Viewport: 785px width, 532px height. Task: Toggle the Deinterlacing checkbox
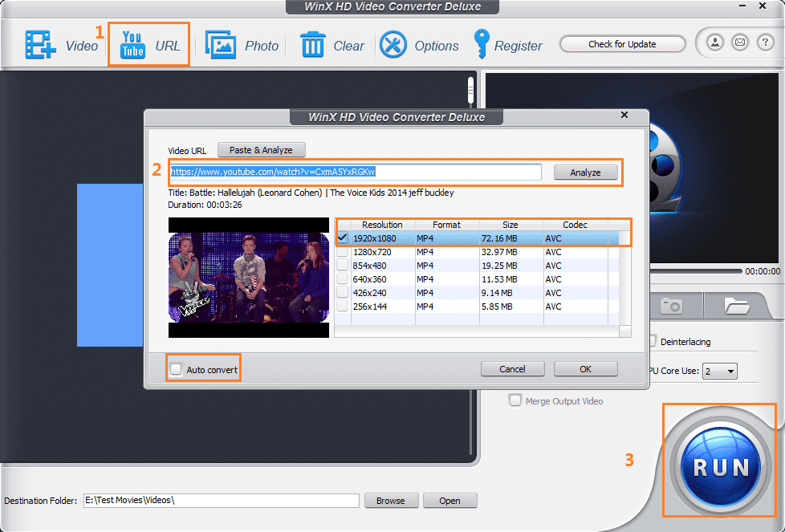point(653,341)
